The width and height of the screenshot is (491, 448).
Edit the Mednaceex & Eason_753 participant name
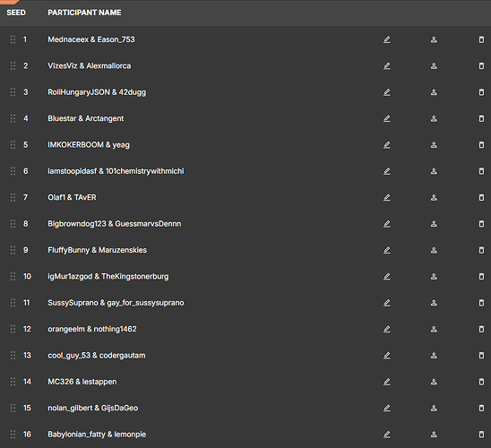[387, 39]
